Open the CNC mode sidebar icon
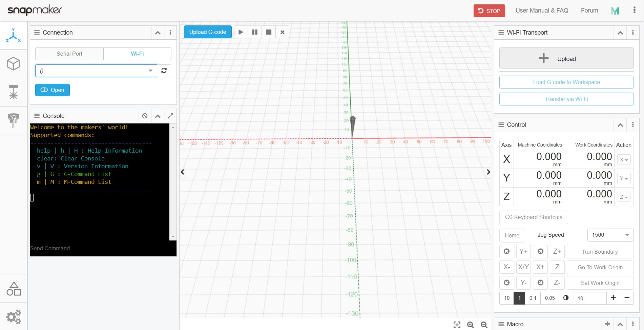644x330 pixels. point(13,120)
